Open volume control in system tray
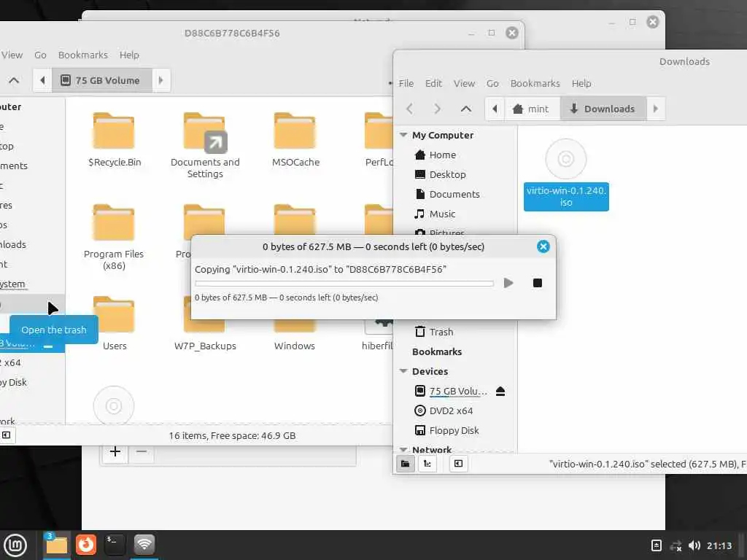This screenshot has height=560, width=747. (694, 545)
